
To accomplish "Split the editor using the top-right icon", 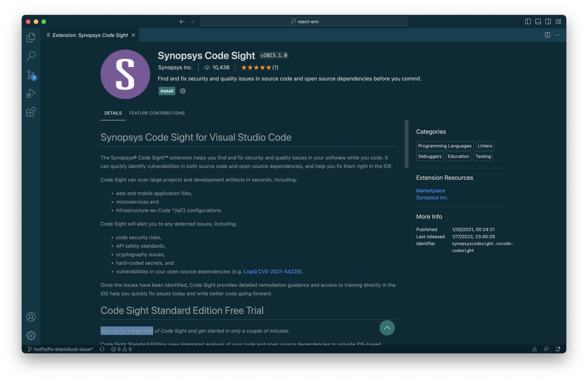I will [548, 35].
